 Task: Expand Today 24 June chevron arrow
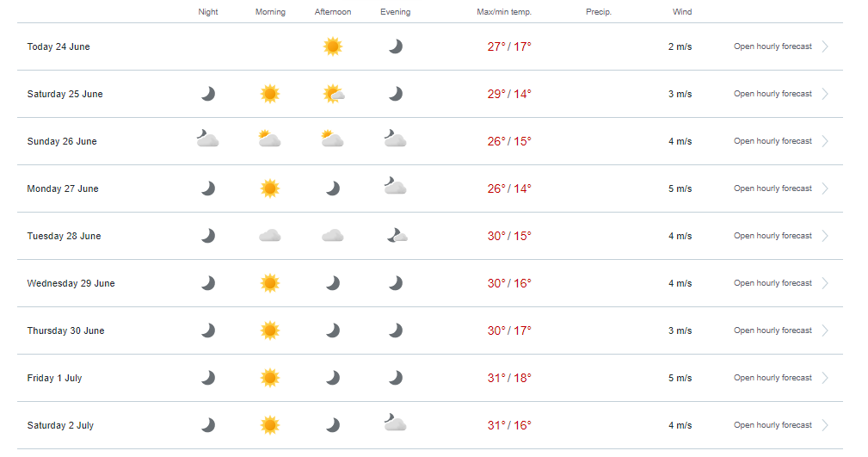click(x=825, y=46)
